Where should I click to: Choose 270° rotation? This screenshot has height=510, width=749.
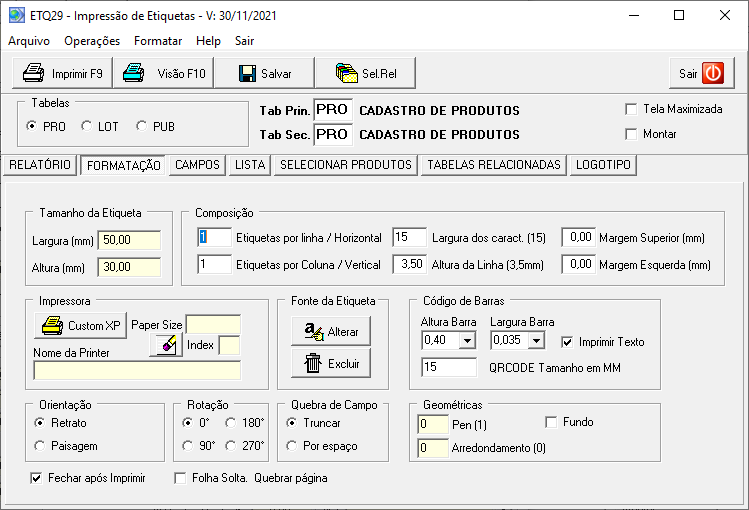click(231, 446)
